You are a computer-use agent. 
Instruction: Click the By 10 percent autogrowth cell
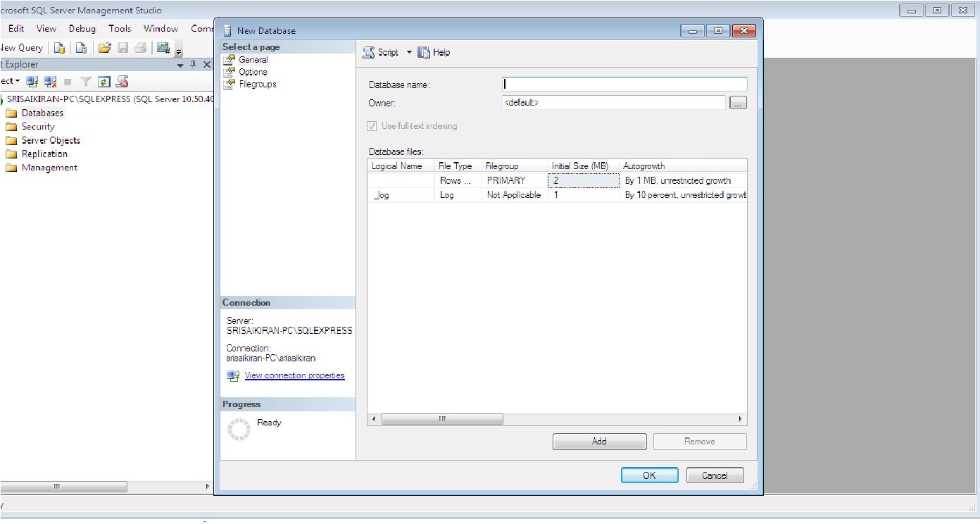(684, 195)
